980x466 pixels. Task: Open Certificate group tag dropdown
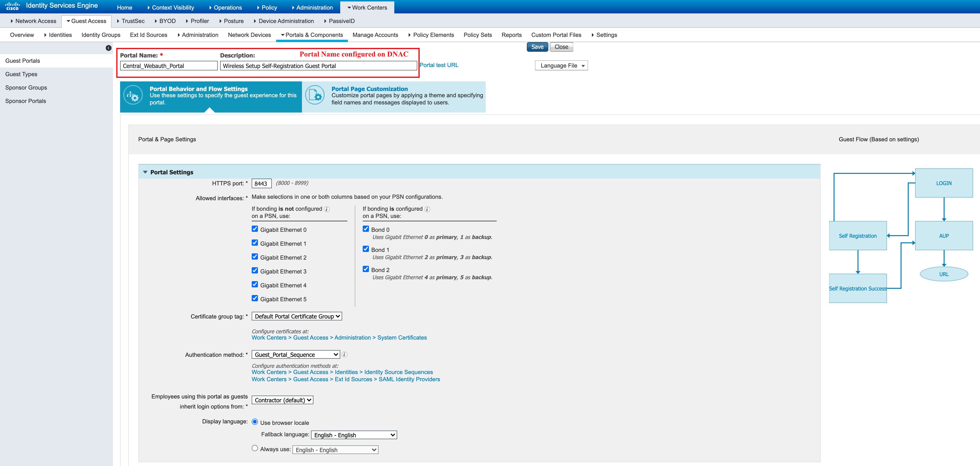(x=297, y=316)
